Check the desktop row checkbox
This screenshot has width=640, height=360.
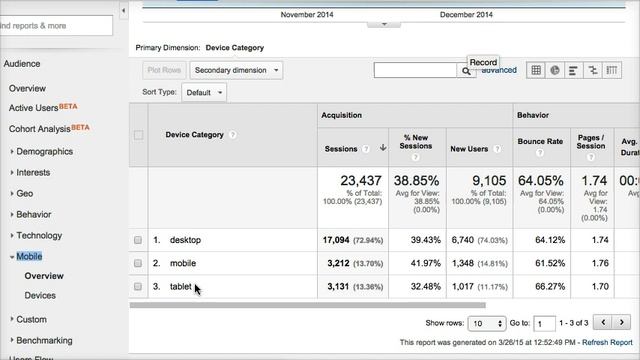point(138,240)
